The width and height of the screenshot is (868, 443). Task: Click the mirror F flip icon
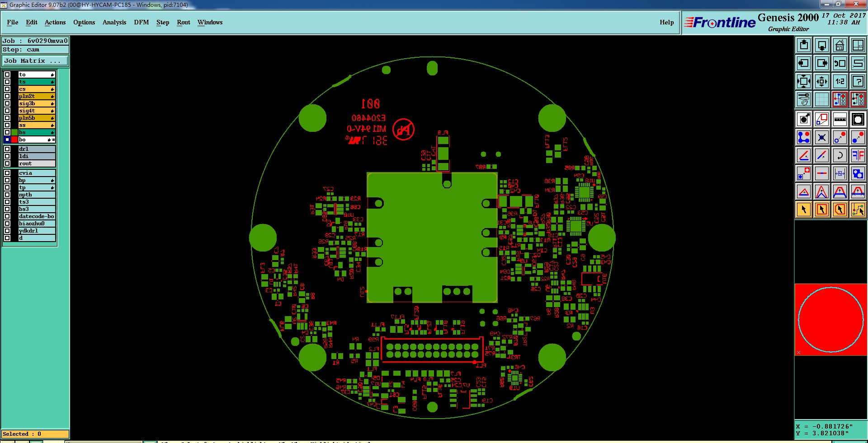click(x=858, y=155)
